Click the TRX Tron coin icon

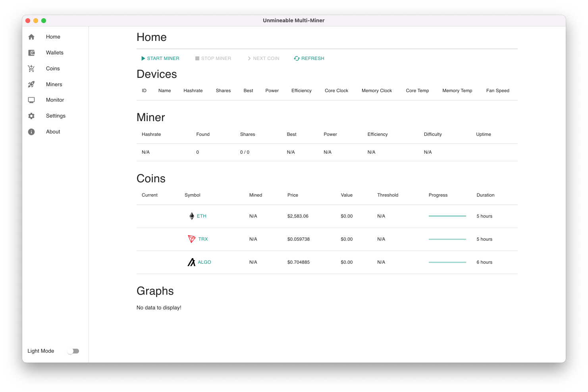191,239
